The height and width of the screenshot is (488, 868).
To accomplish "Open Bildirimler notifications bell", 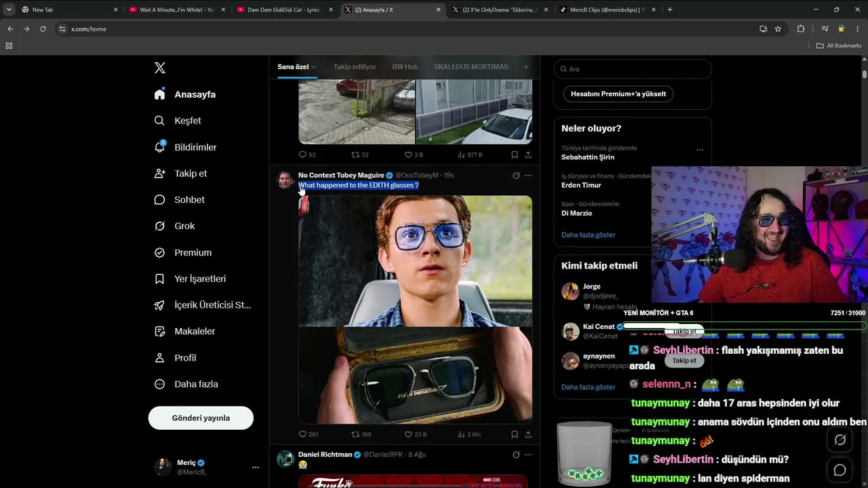I will coord(185,147).
